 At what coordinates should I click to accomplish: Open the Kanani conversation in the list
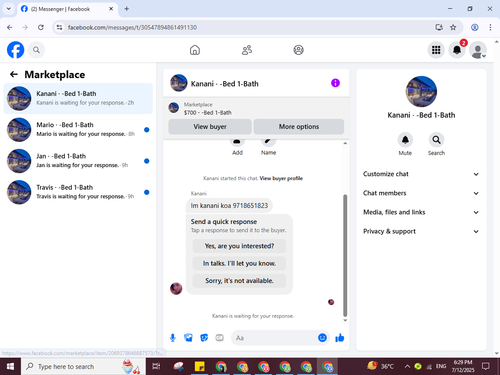tap(78, 98)
